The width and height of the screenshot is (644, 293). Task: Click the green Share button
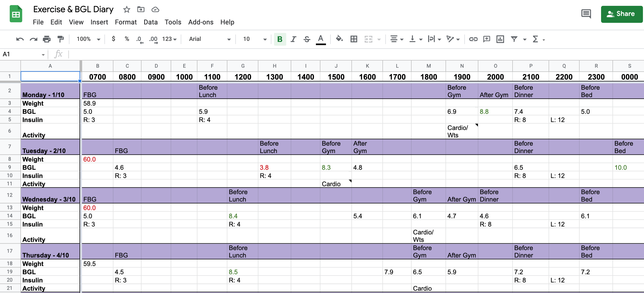tap(621, 14)
